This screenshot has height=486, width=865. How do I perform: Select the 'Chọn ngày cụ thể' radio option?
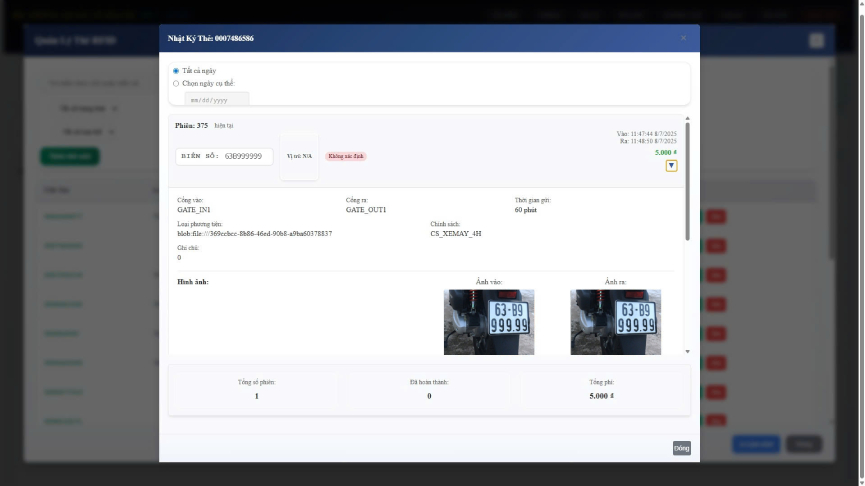(x=176, y=83)
